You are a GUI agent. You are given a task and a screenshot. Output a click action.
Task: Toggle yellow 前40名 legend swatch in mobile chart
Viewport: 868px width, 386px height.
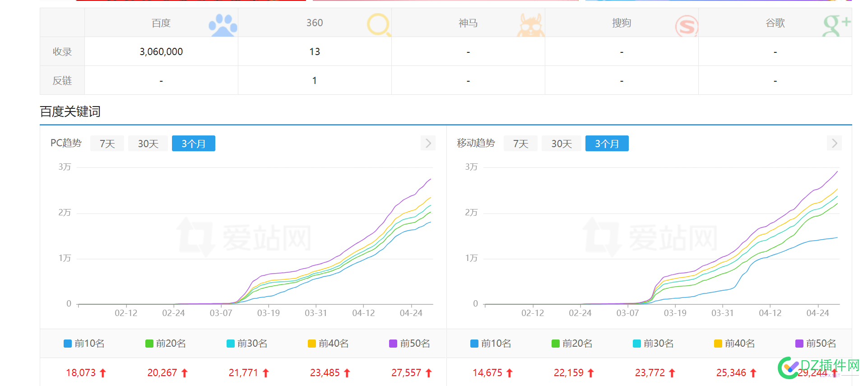tap(718, 344)
